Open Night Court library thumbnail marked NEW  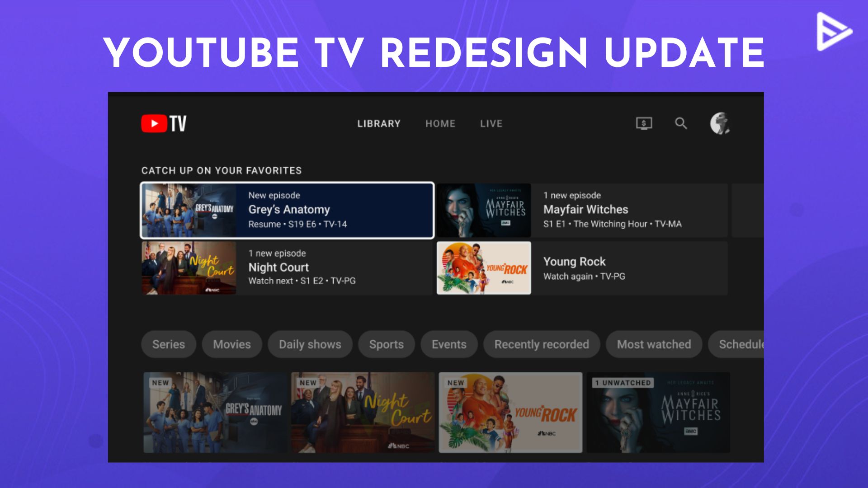pyautogui.click(x=363, y=413)
